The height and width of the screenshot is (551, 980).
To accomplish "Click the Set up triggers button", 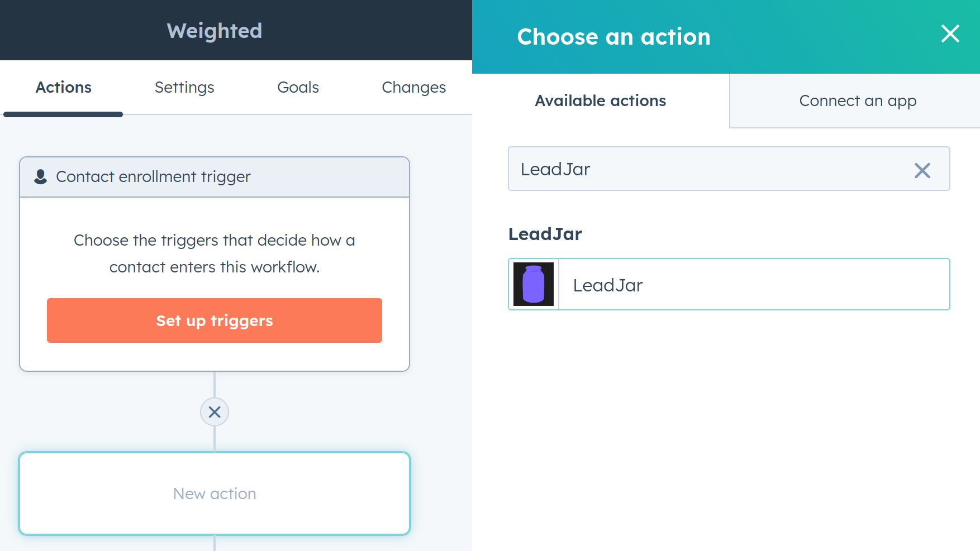I will pyautogui.click(x=214, y=320).
